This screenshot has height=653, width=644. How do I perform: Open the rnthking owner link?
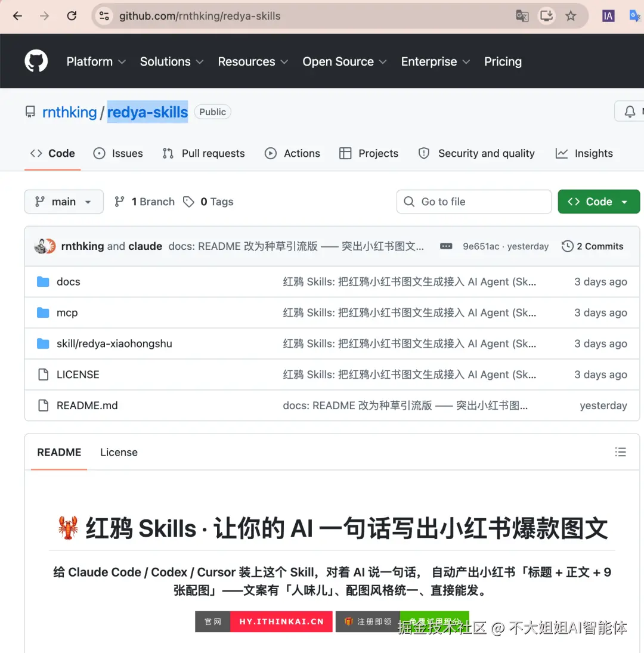tap(70, 112)
